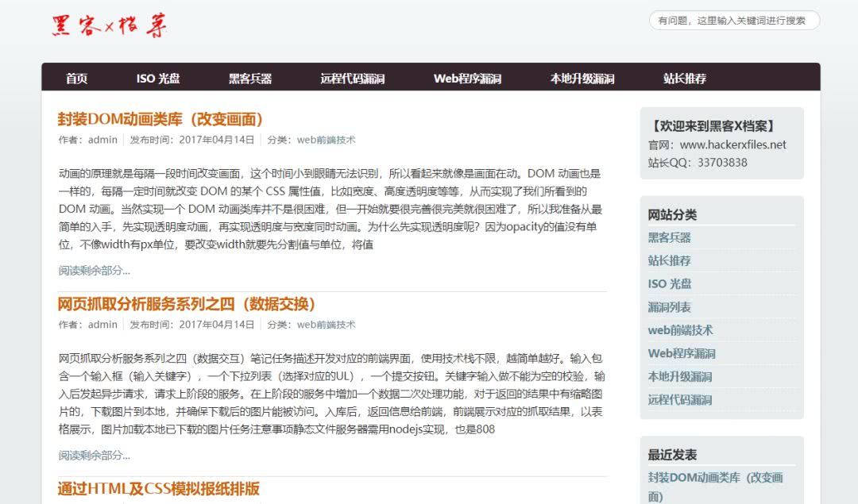Go to 黑客兵器 in the nav bar
Screen dimensions: 858x504
[250, 78]
